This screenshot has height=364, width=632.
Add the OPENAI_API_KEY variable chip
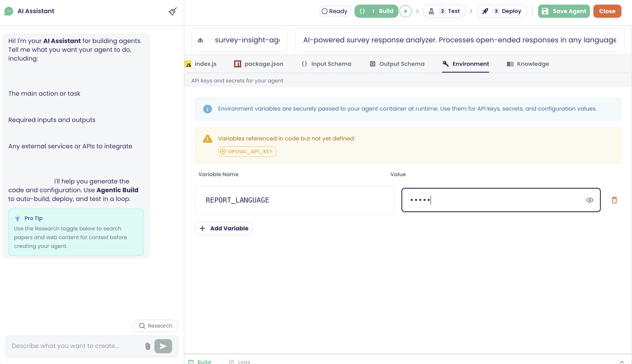pos(247,151)
